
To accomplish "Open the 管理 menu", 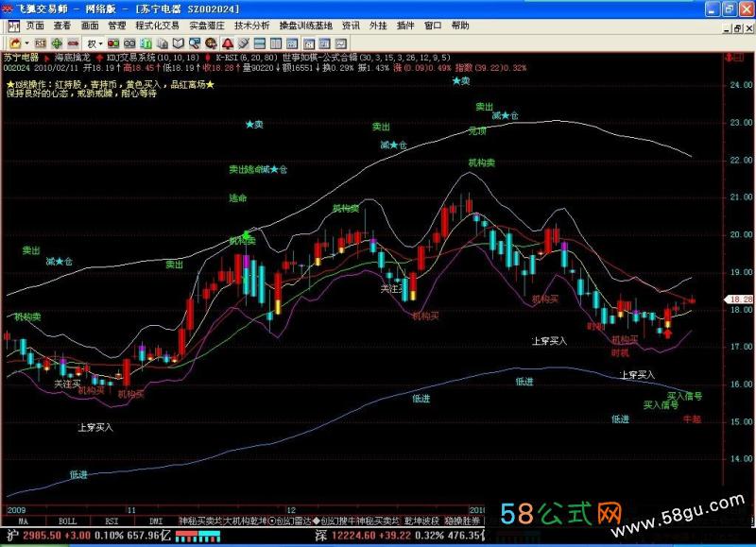I will [x=116, y=26].
